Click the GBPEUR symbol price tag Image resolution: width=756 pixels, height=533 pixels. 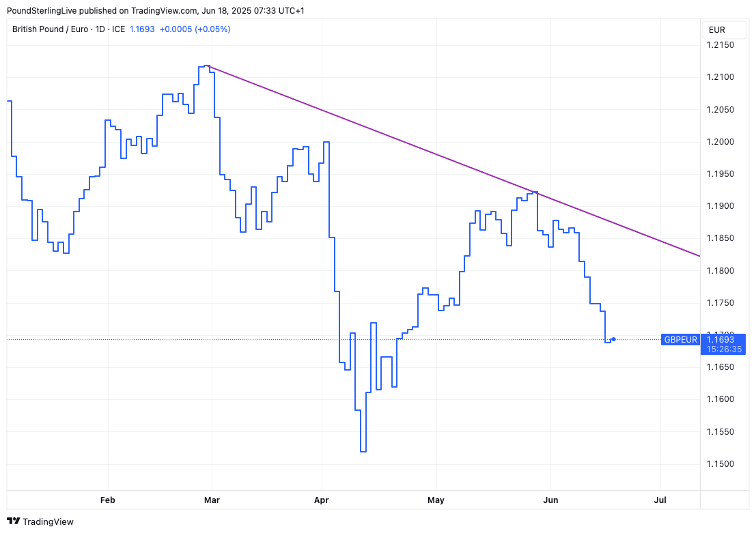click(x=680, y=339)
